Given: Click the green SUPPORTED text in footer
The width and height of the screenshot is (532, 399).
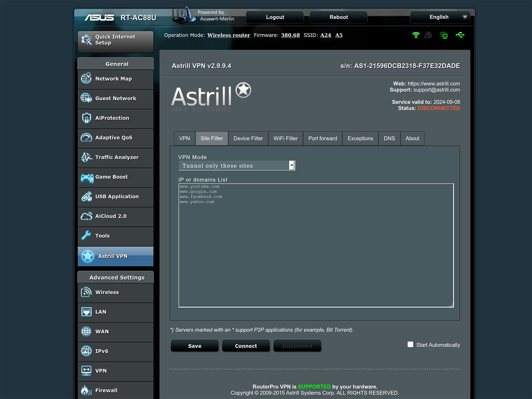Looking at the screenshot, I should [x=314, y=387].
